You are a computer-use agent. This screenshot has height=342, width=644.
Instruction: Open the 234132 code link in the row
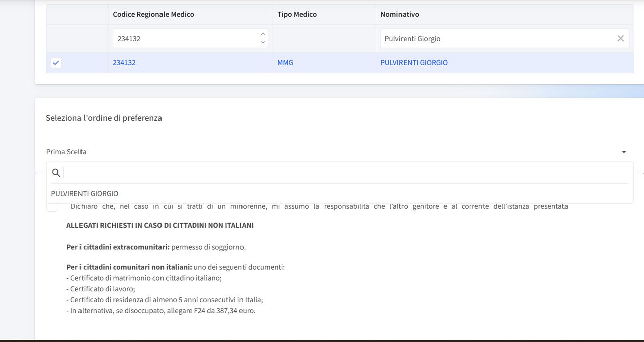click(x=124, y=63)
